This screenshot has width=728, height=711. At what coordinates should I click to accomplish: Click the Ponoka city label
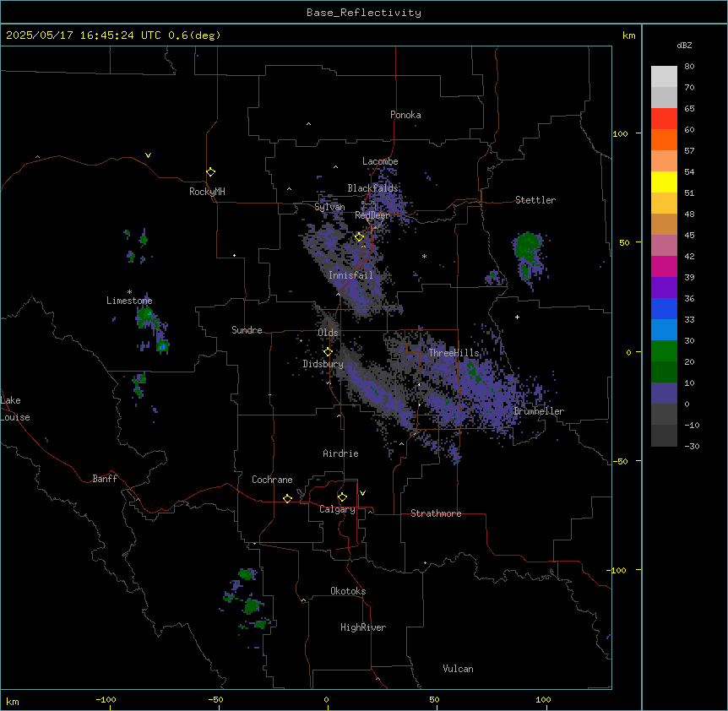(x=405, y=115)
